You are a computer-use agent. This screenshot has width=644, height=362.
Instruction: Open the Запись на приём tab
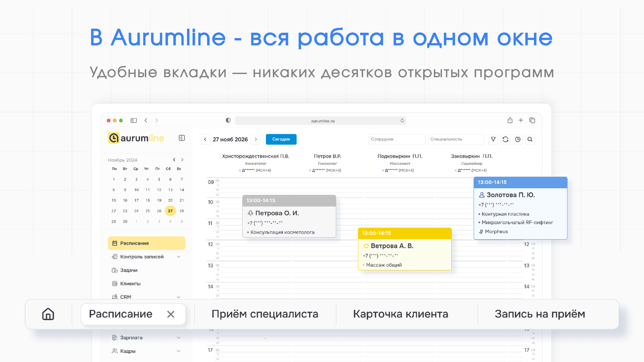pos(540,314)
